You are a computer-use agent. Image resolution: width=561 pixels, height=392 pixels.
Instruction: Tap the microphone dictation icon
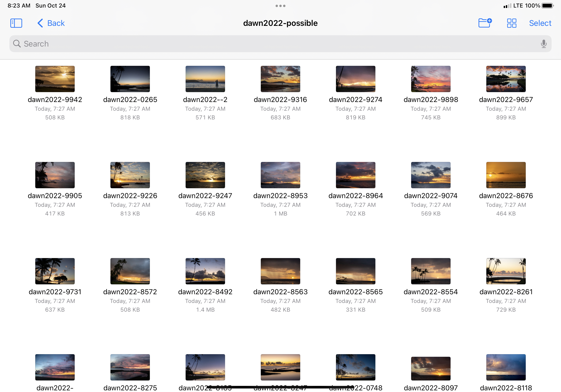[543, 44]
